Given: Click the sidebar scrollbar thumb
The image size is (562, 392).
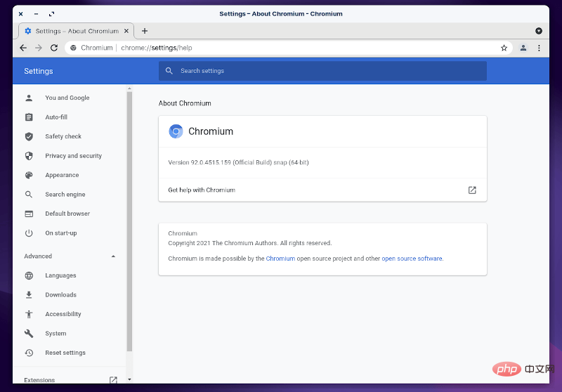Looking at the screenshot, I should pyautogui.click(x=129, y=221).
